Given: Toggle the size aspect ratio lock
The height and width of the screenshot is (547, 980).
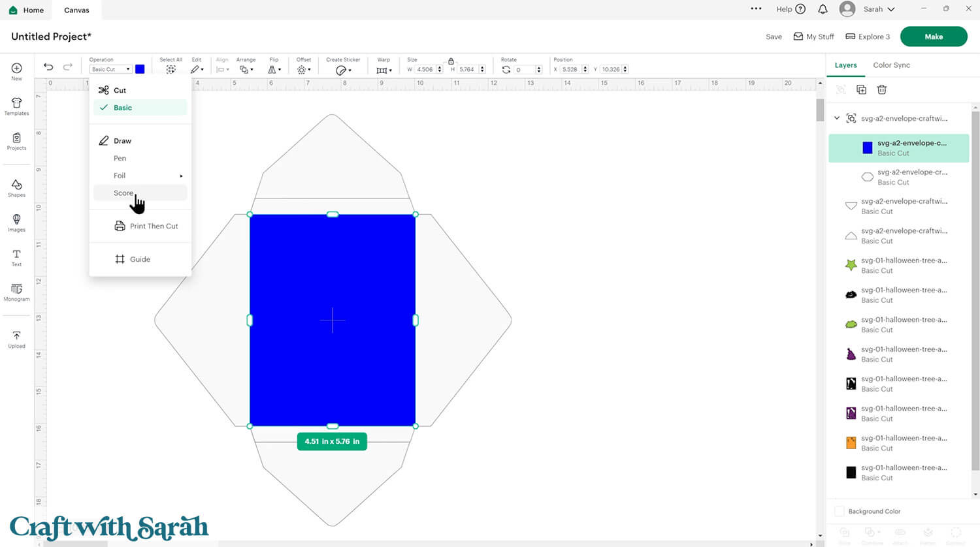Looking at the screenshot, I should [x=451, y=61].
